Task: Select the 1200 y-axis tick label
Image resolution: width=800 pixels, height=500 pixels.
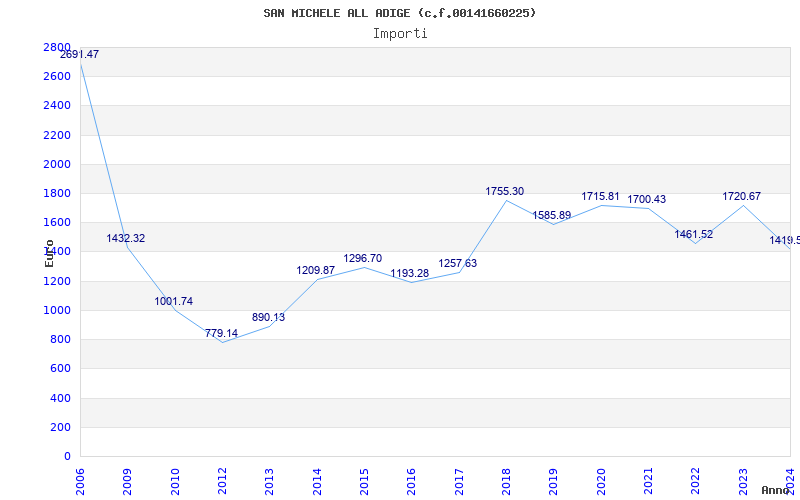Action: [x=57, y=281]
